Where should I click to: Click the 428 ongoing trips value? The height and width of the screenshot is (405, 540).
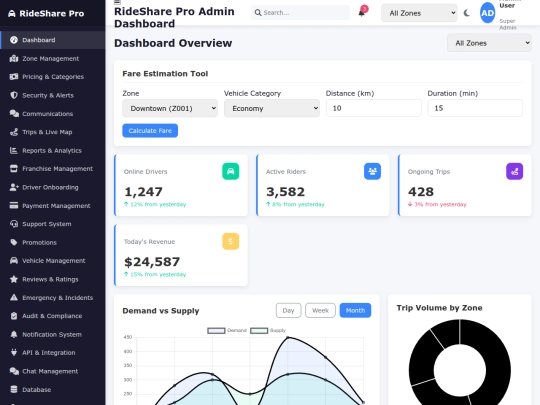(x=421, y=192)
